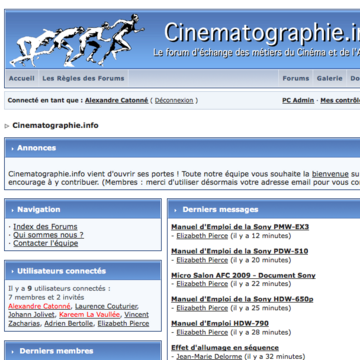
Task: Open Les Règles des Forums tab
Action: pyautogui.click(x=83, y=79)
